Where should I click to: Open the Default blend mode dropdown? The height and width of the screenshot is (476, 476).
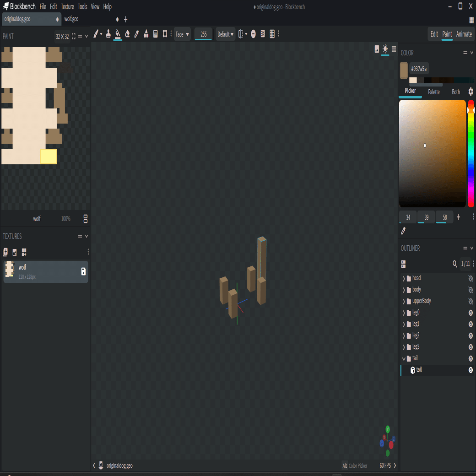coord(225,34)
